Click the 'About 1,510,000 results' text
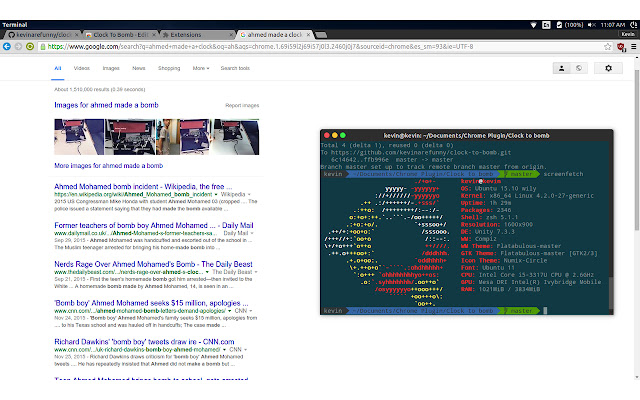This screenshot has height=400, width=640. click(100, 89)
